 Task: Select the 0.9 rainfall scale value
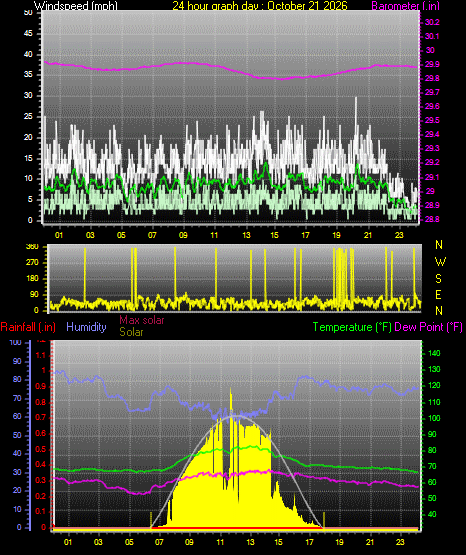[x=41, y=386]
